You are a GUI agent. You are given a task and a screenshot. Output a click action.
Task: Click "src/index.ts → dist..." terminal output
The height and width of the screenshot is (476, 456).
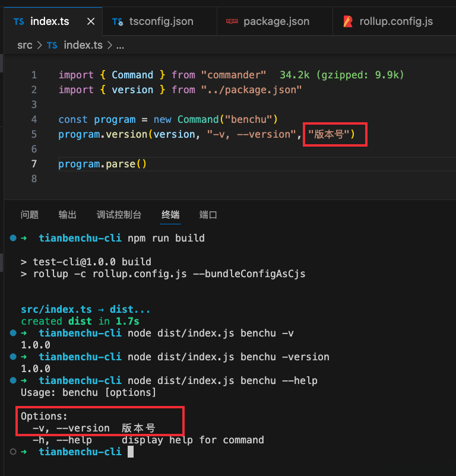pos(85,309)
